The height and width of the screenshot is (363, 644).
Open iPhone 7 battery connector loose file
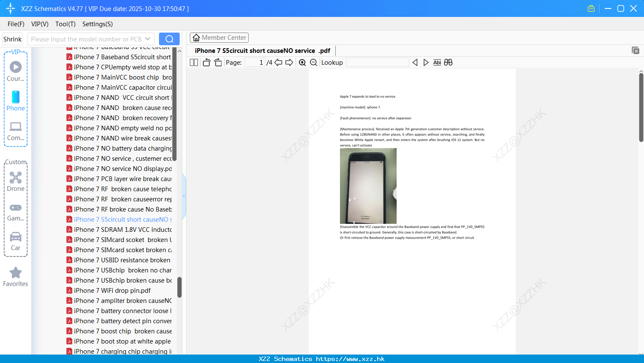click(119, 311)
